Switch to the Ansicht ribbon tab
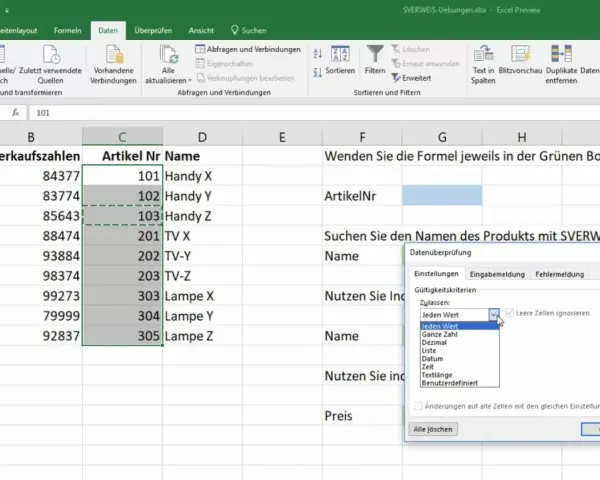Viewport: 600px width, 480px height. click(x=201, y=30)
